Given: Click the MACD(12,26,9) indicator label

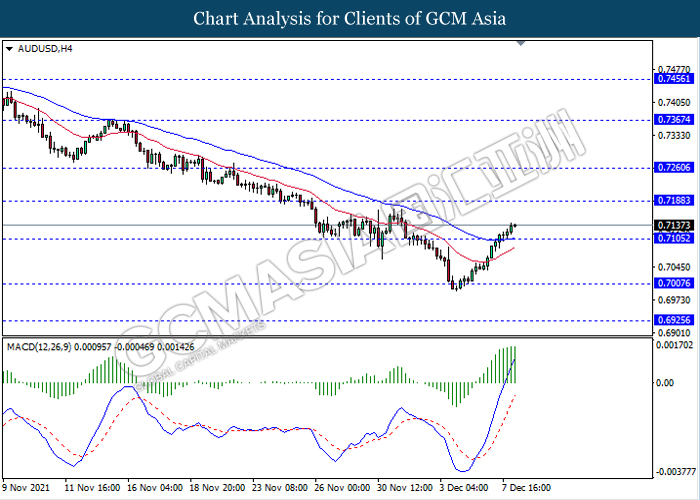Looking at the screenshot, I should tap(39, 347).
